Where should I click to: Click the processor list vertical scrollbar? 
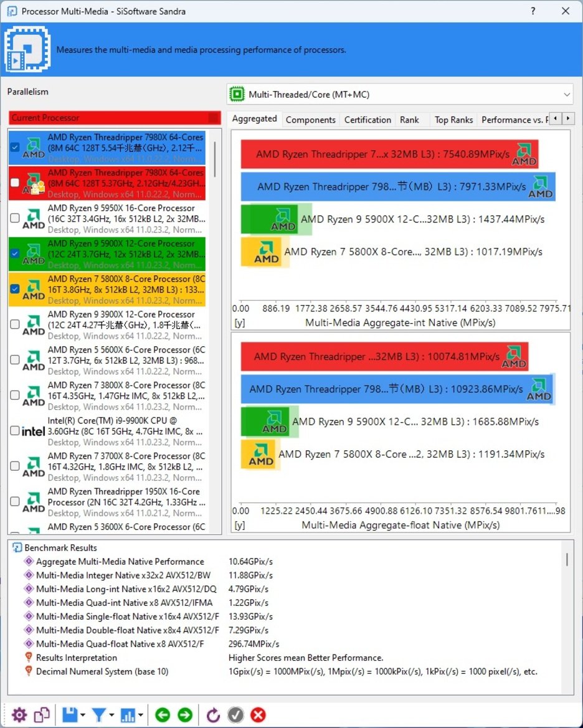click(x=215, y=159)
